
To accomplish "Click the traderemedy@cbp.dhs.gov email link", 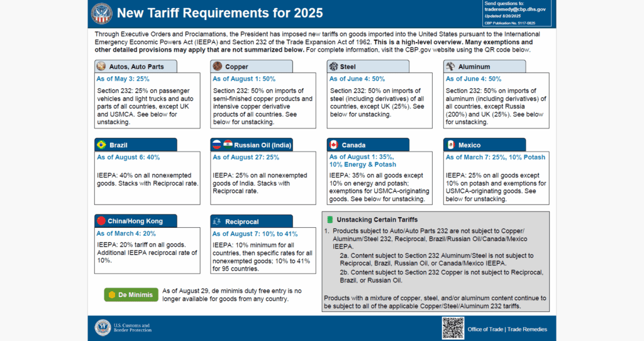I will (515, 10).
